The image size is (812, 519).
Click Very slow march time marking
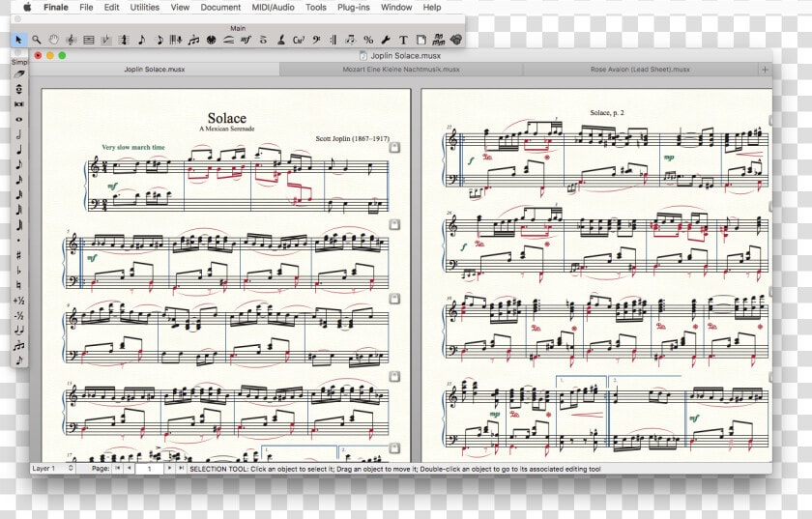133,147
